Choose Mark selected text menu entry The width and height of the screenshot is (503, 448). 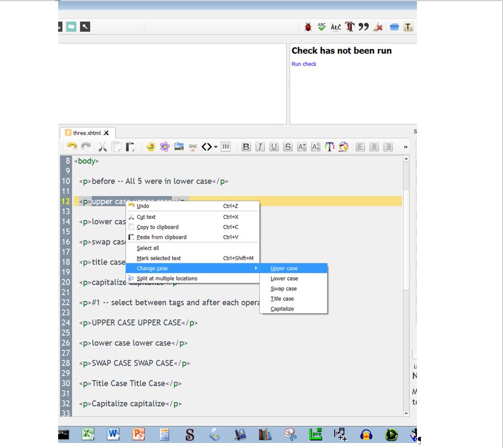(x=192, y=258)
